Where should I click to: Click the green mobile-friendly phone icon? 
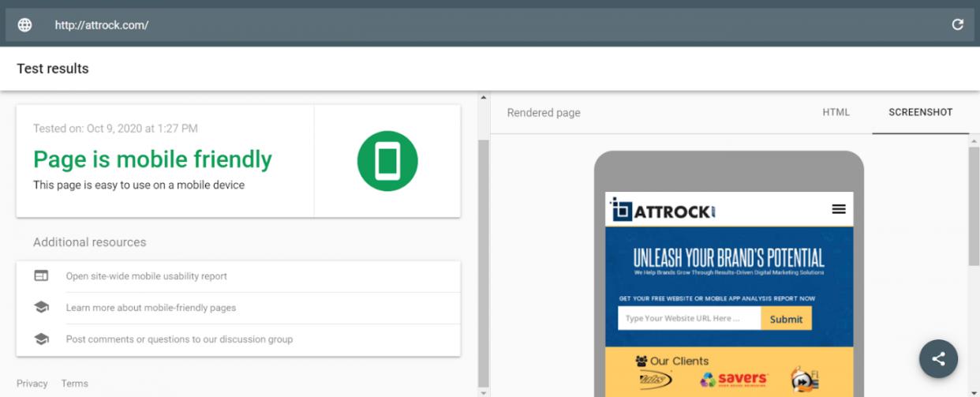pyautogui.click(x=387, y=161)
